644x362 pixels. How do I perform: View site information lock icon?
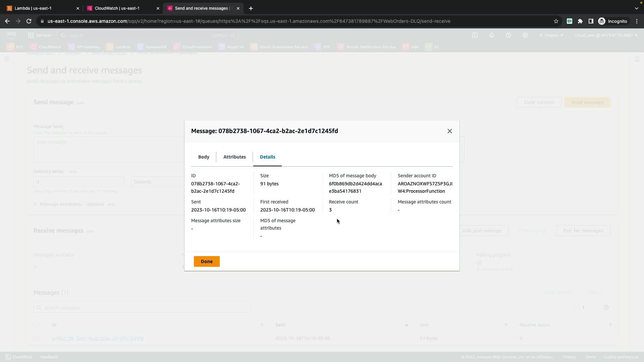coord(42,21)
